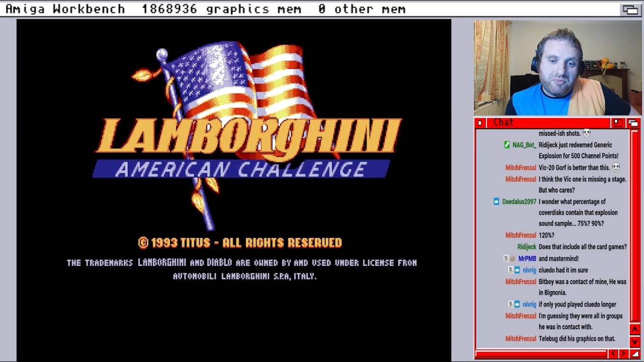Click MitchFrenzal's name beside 'I think the Vic one'

[x=521, y=179]
